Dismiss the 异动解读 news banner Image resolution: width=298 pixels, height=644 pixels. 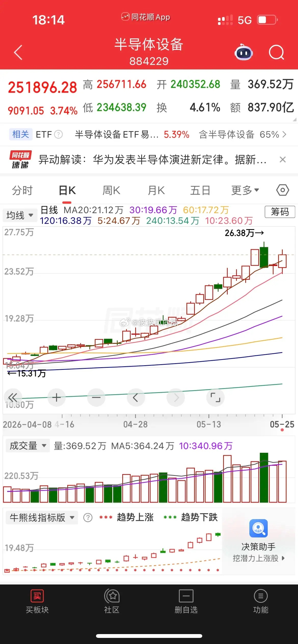282,159
